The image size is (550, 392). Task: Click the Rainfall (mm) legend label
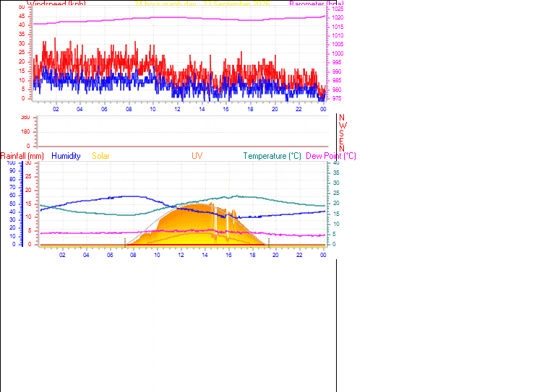pyautogui.click(x=22, y=156)
